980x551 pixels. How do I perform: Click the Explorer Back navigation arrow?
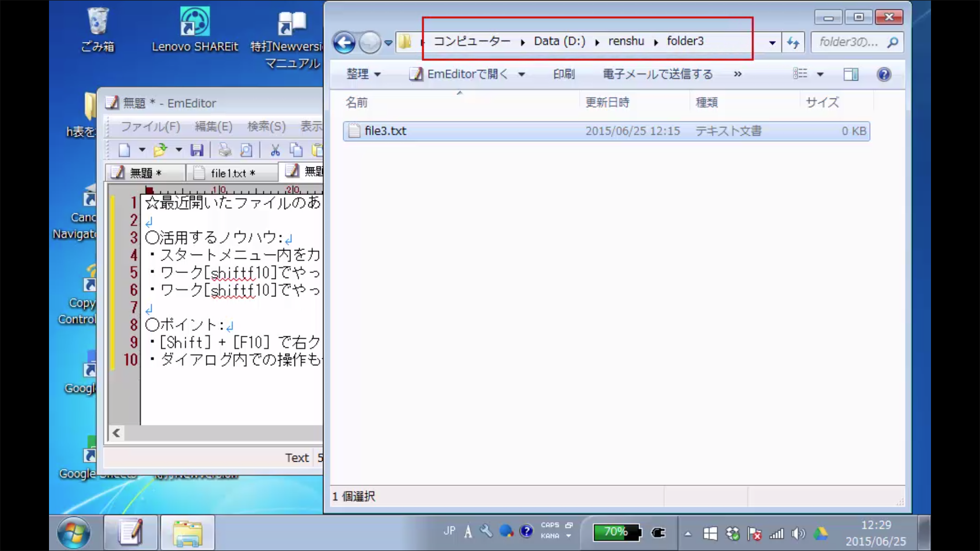(x=344, y=42)
